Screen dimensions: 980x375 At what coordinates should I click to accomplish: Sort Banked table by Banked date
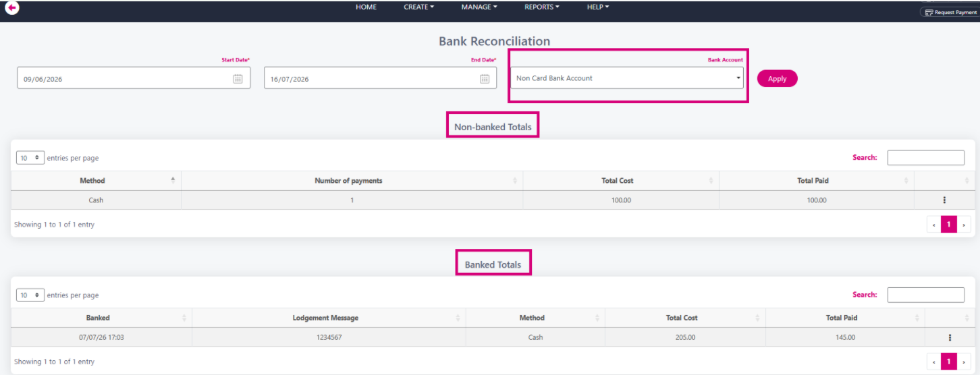[x=101, y=318]
